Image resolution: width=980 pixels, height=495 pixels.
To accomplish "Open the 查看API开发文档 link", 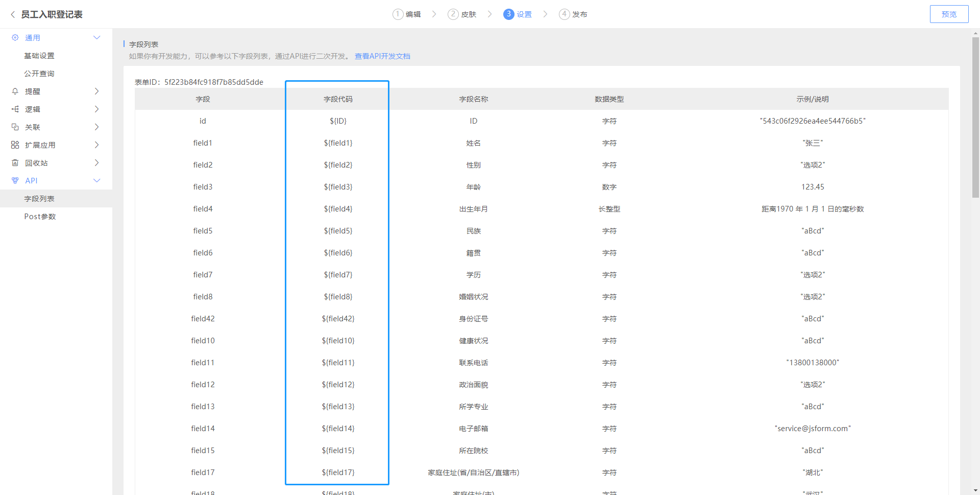I will pyautogui.click(x=382, y=56).
